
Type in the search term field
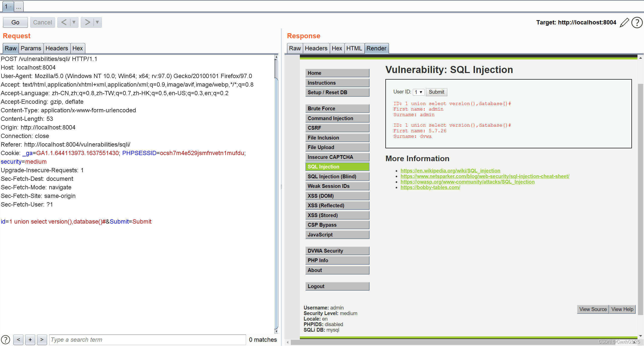click(x=147, y=340)
